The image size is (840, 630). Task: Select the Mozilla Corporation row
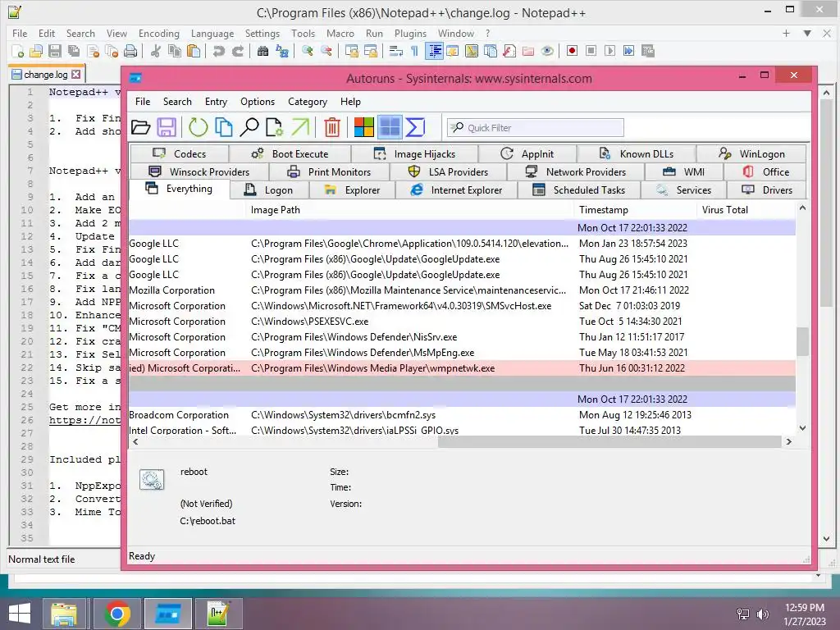(x=463, y=290)
